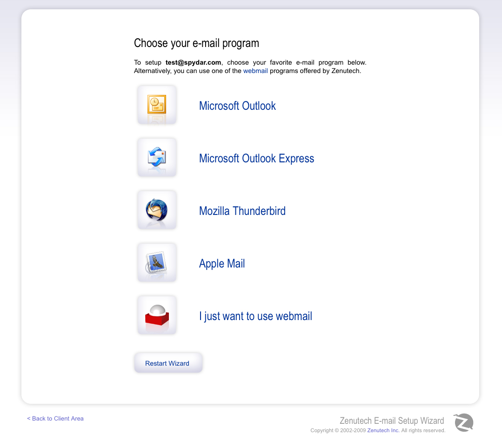Click the Restart Wizard button
Viewport: 502px width, 448px height.
(x=168, y=363)
